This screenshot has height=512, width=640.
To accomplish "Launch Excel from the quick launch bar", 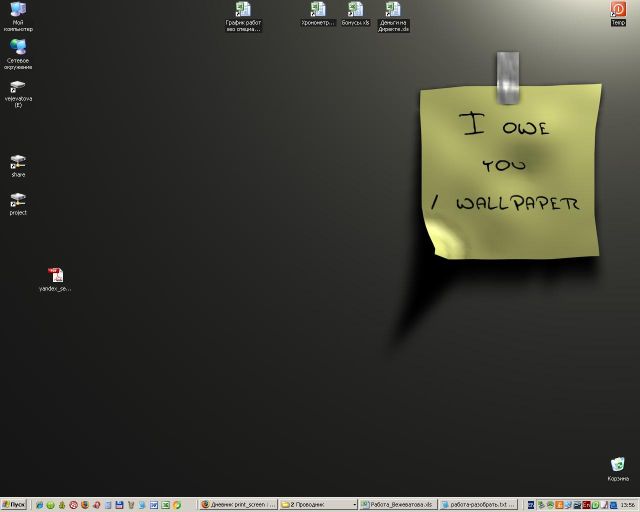I will 165,505.
